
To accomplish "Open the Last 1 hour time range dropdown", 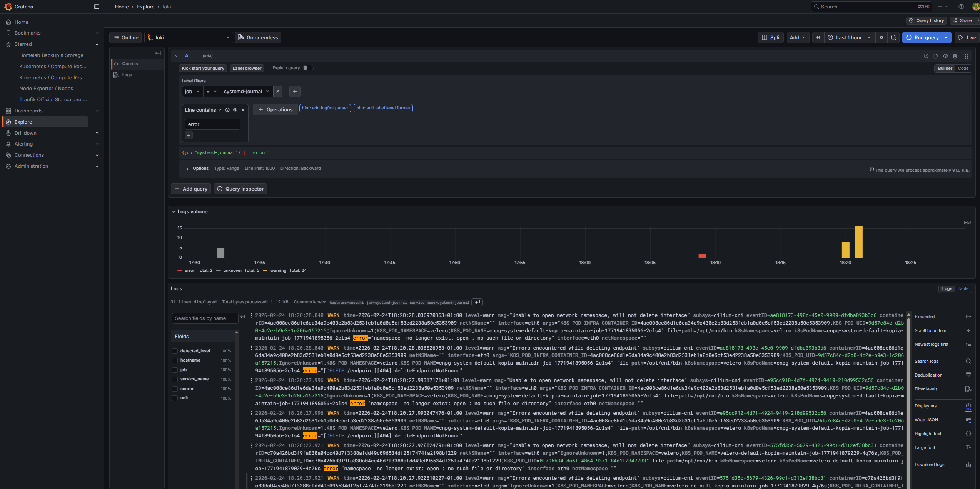I will click(x=848, y=37).
